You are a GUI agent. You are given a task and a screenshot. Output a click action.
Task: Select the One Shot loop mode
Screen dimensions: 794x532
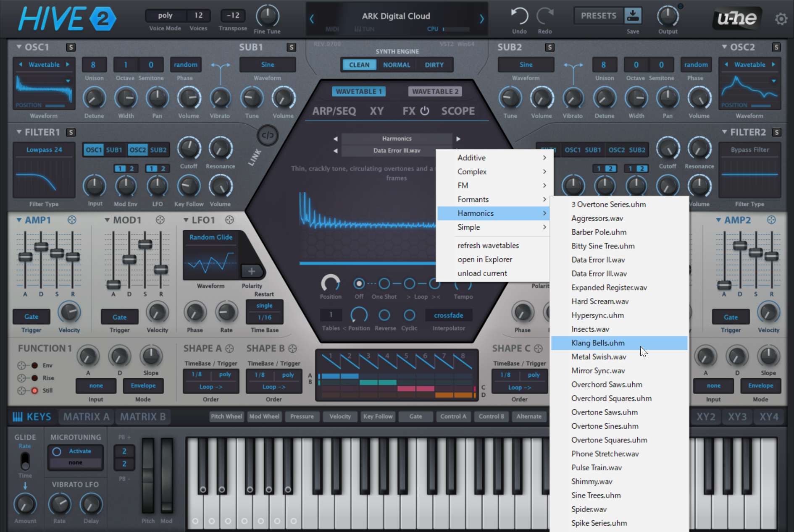click(384, 284)
